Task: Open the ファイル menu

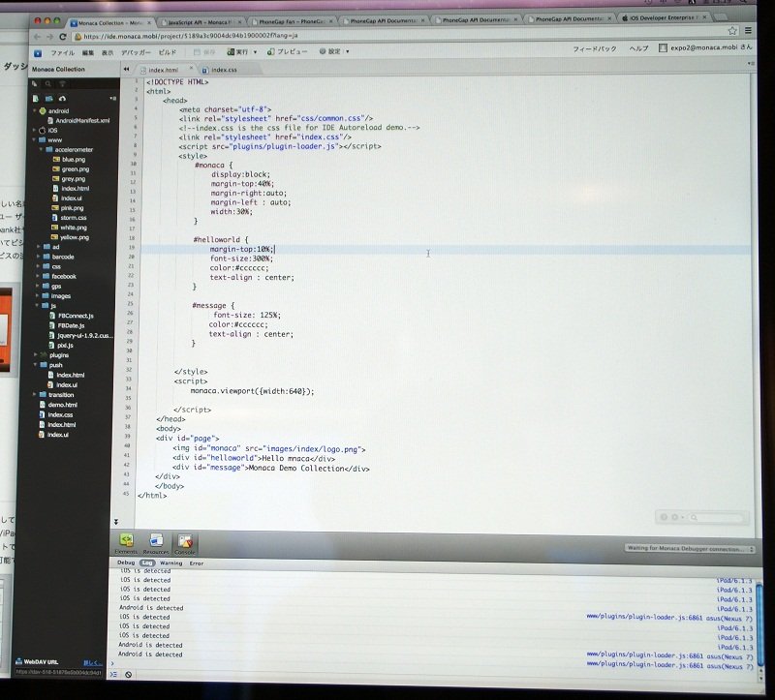Action: pyautogui.click(x=62, y=53)
